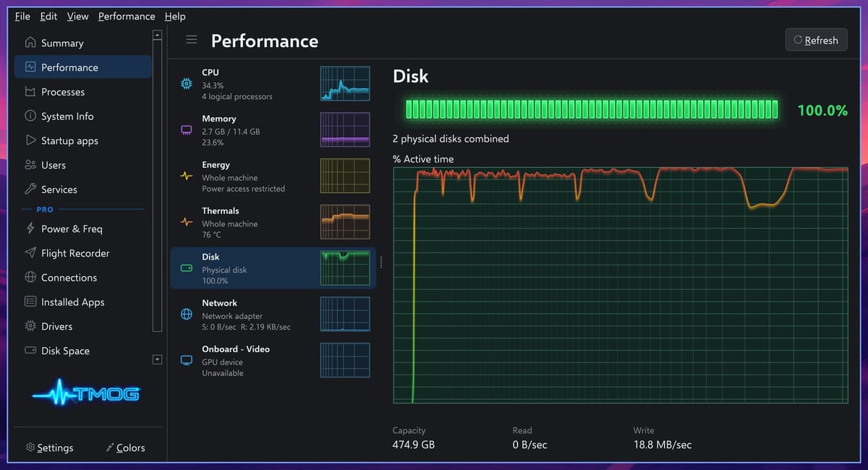This screenshot has width=868, height=470.
Task: Click the Summary home icon in sidebar
Action: (30, 43)
